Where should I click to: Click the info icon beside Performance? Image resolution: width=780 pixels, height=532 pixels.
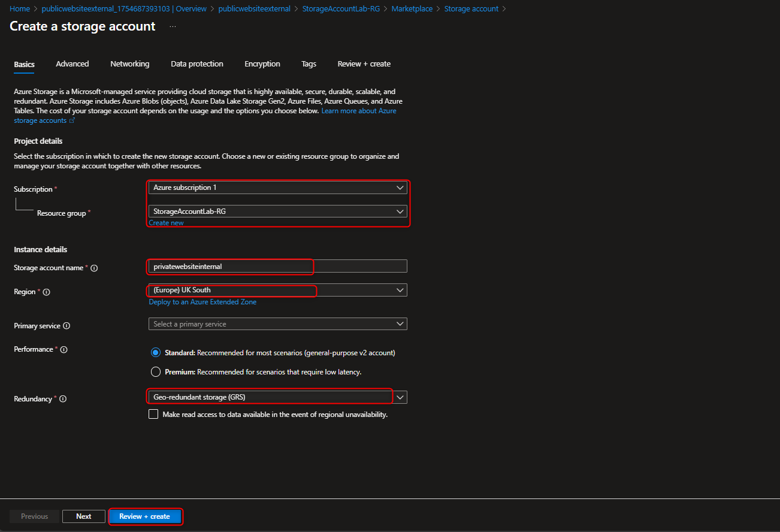(x=63, y=349)
